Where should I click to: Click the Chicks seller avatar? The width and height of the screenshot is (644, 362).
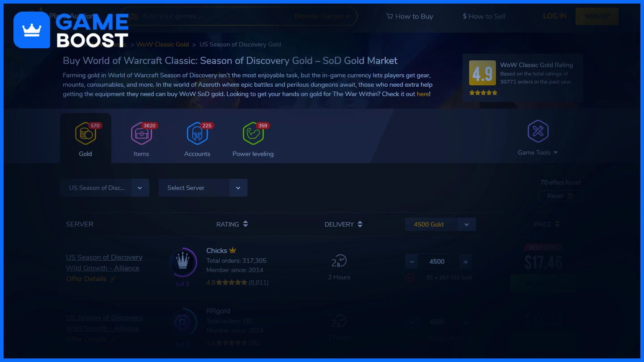(183, 262)
